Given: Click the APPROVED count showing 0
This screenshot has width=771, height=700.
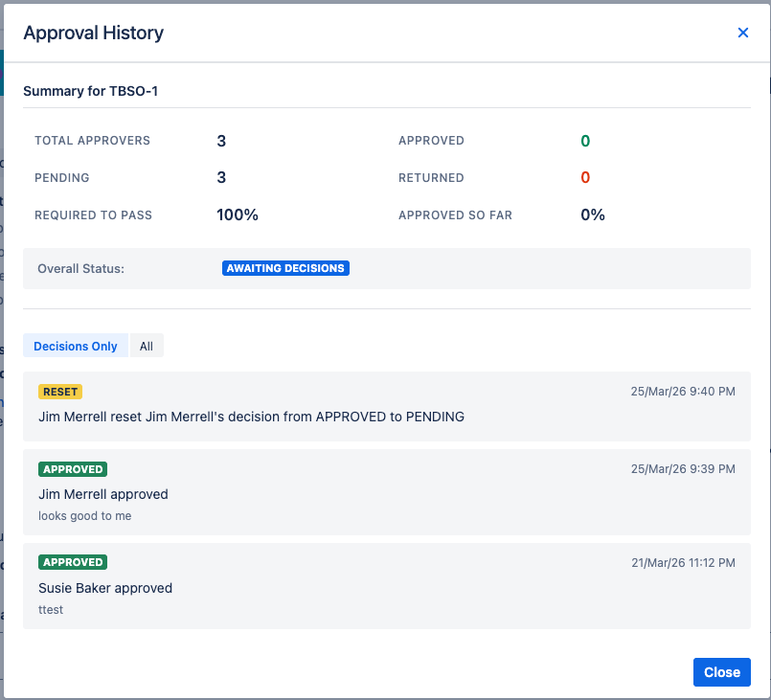Looking at the screenshot, I should [585, 141].
